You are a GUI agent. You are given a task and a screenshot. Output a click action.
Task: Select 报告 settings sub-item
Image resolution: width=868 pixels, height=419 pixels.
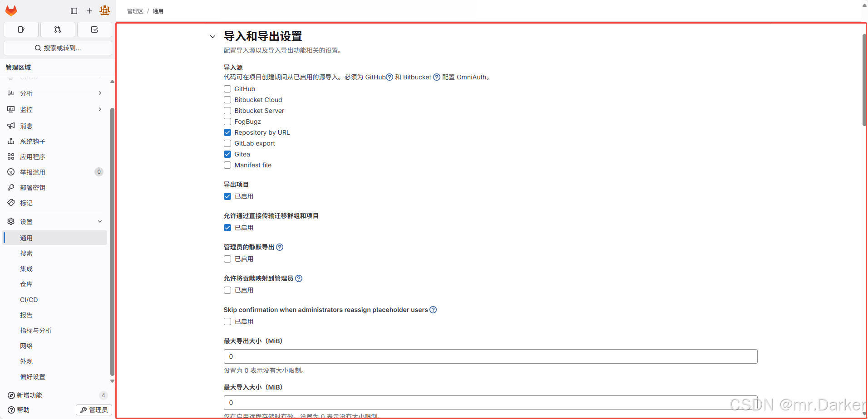(x=55, y=315)
